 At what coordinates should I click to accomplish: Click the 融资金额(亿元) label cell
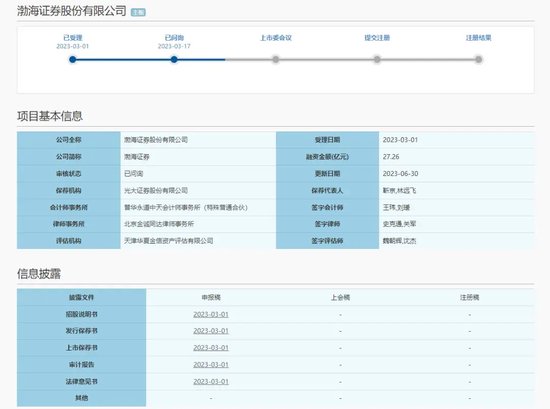pyautogui.click(x=327, y=156)
